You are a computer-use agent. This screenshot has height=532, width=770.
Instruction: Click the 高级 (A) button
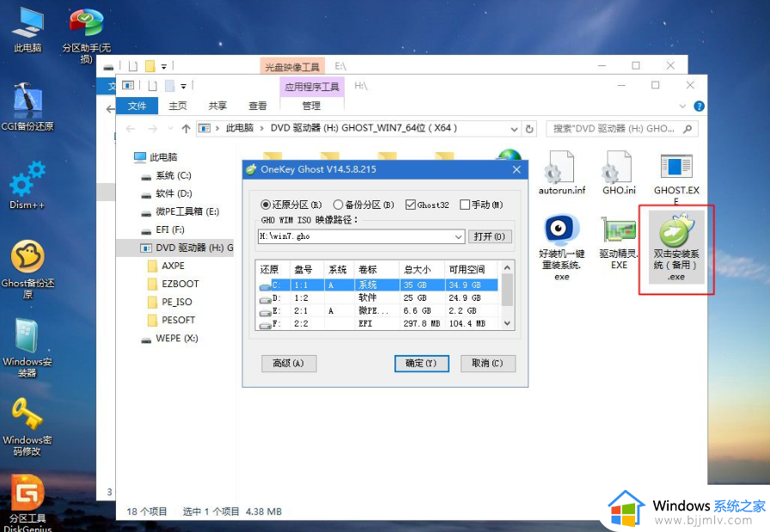[289, 364]
